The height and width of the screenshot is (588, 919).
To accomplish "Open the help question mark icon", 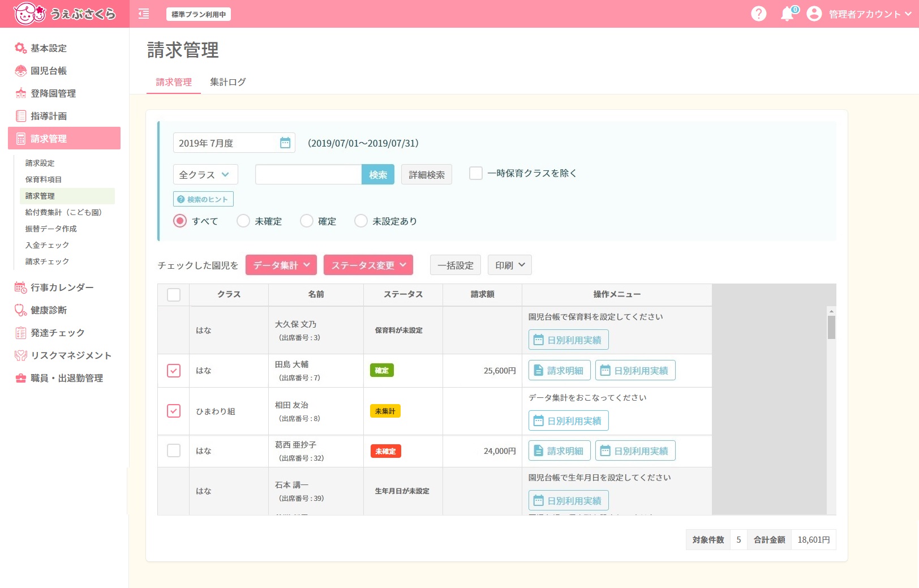I will point(758,14).
